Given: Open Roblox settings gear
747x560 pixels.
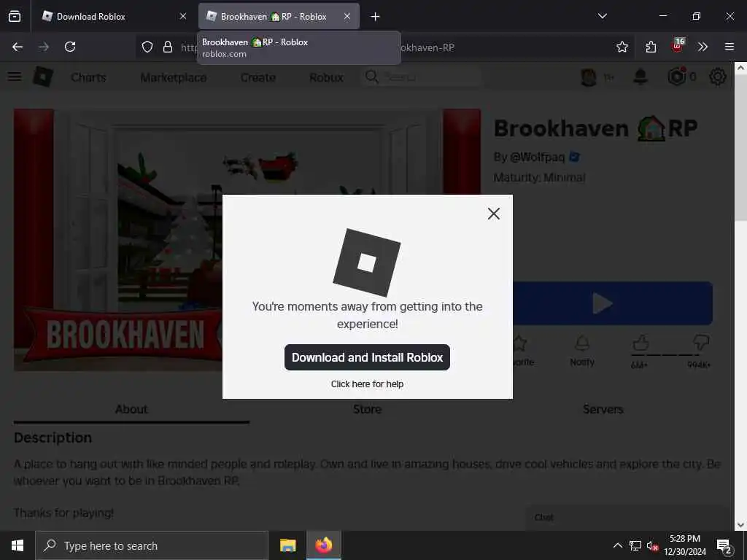Looking at the screenshot, I should pos(718,77).
